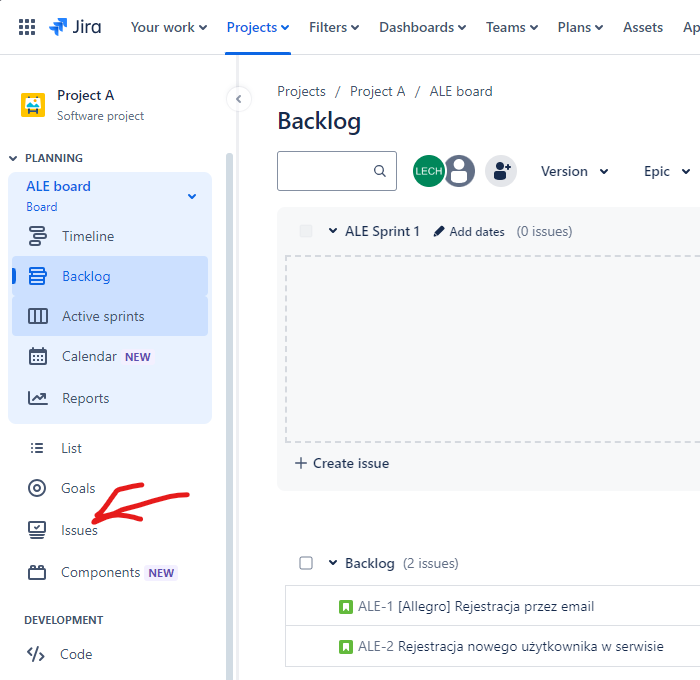
Task: Open Components in the sidebar
Action: [100, 572]
